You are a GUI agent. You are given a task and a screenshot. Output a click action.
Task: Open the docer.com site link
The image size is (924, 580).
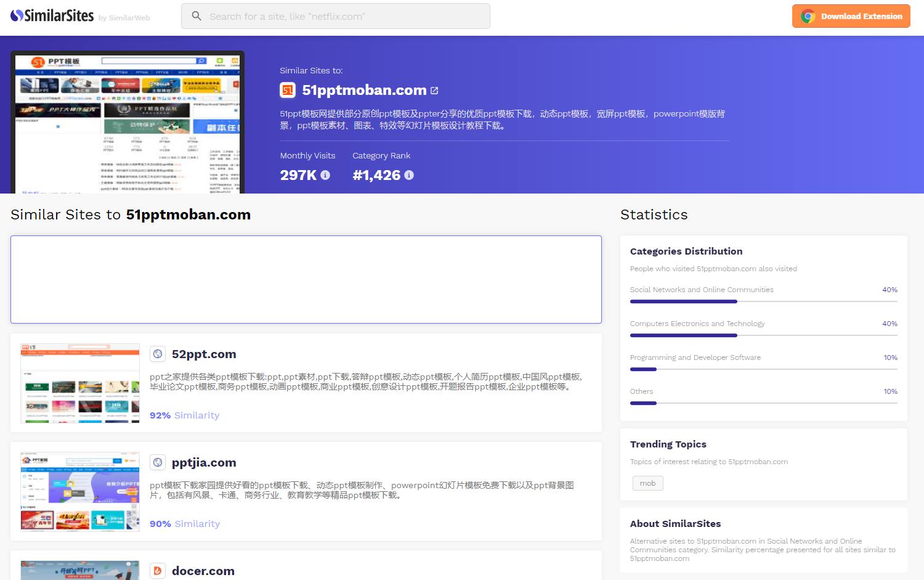[x=203, y=571]
